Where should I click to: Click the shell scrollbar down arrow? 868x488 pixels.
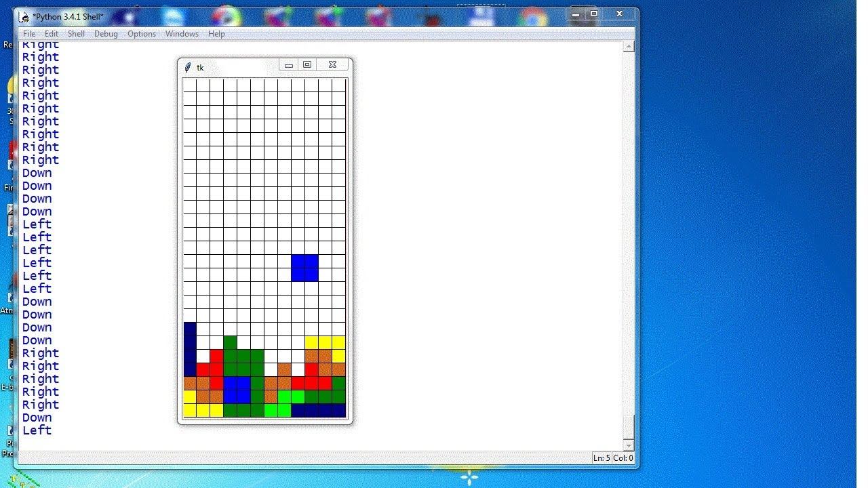pyautogui.click(x=629, y=445)
